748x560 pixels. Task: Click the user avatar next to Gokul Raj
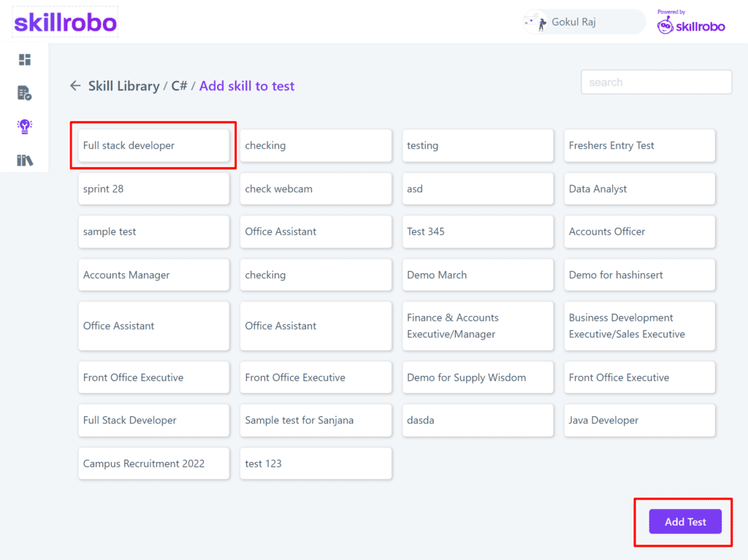click(x=537, y=23)
